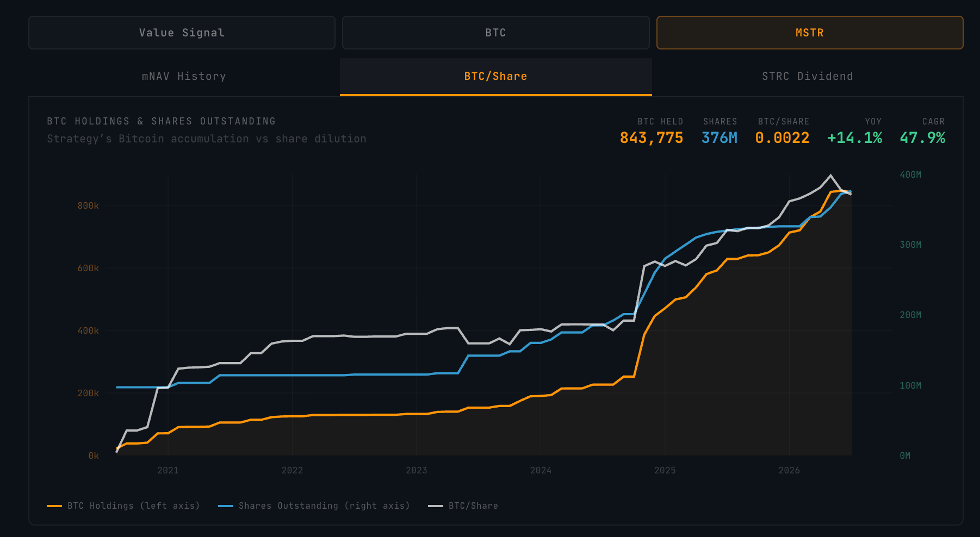Click the 200M right axis label
980x537 pixels.
(x=910, y=315)
